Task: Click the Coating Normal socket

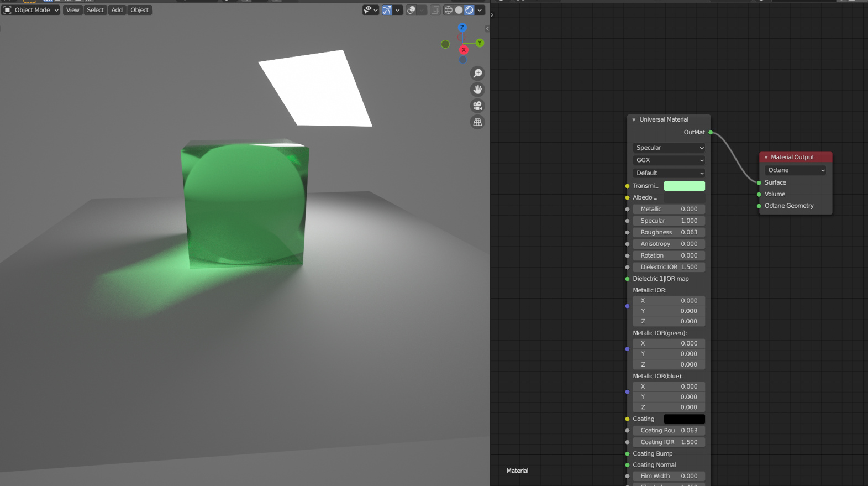Action: [627, 465]
